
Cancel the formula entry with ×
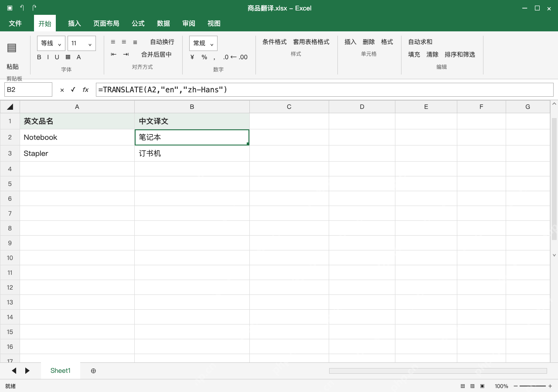62,90
